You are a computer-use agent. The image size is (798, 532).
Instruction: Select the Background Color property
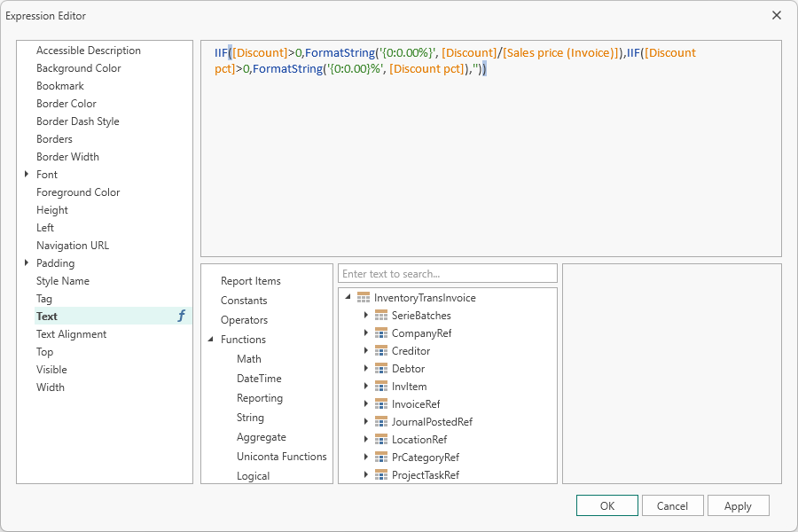78,68
